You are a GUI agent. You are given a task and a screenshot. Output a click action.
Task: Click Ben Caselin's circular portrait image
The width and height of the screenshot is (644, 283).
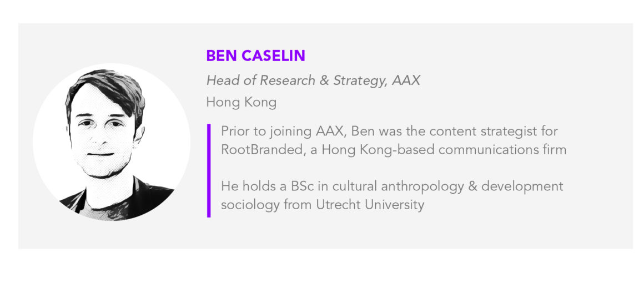pyautogui.click(x=112, y=141)
